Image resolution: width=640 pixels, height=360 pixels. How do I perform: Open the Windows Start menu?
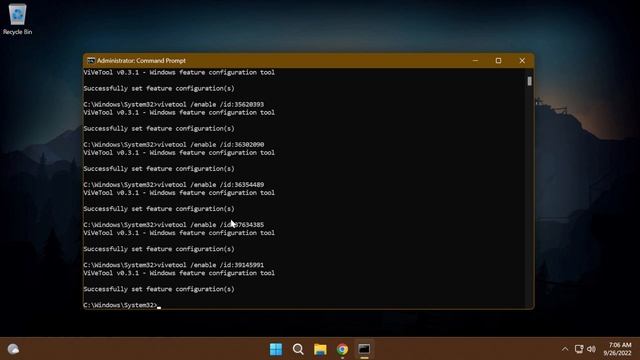click(x=276, y=349)
